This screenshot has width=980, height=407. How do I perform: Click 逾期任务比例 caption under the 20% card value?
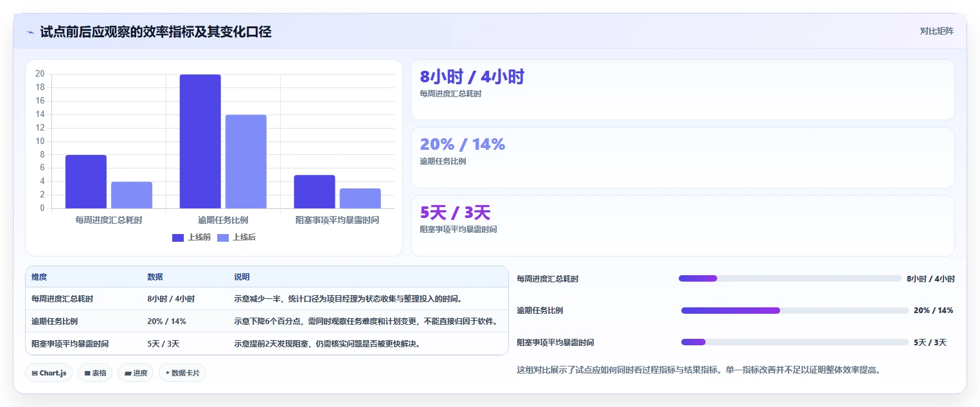tap(443, 161)
